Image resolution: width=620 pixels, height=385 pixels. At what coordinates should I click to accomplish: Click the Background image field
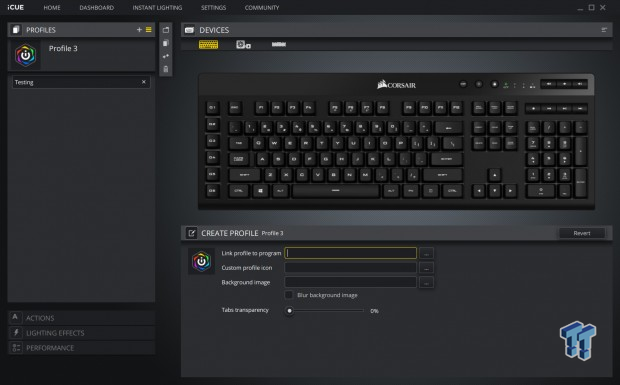tap(351, 282)
